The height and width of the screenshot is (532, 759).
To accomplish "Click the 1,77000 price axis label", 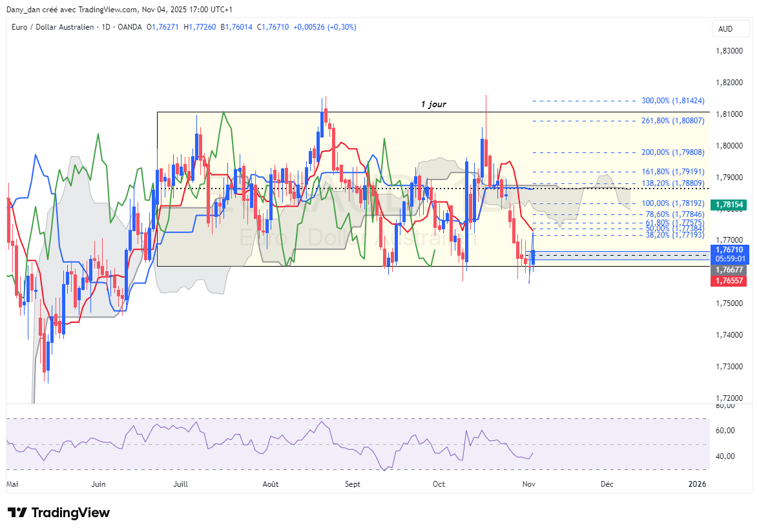I will pos(729,240).
